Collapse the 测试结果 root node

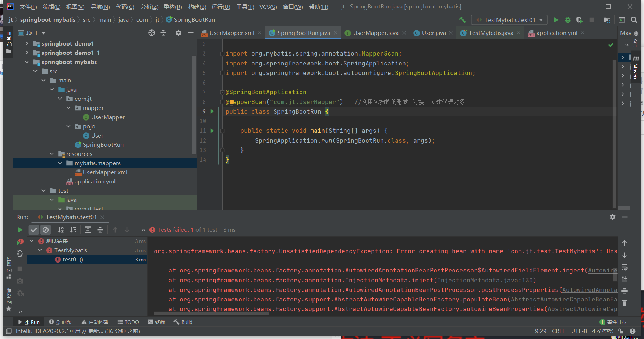tap(32, 241)
